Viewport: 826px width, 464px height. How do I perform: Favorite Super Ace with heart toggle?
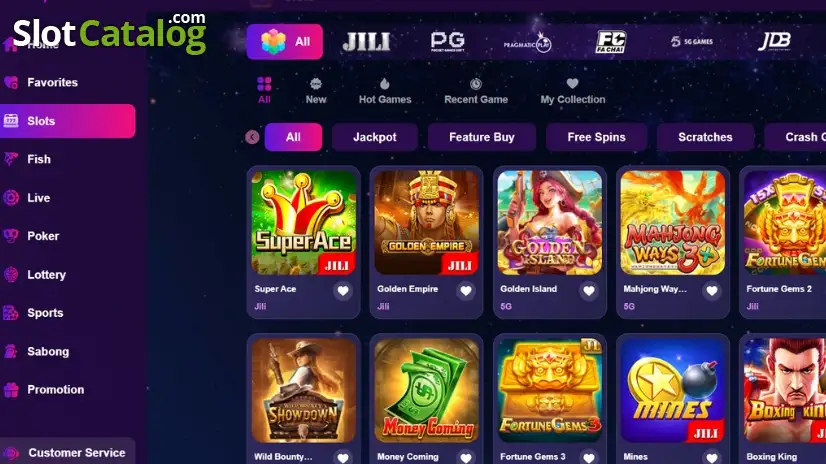pyautogui.click(x=343, y=290)
